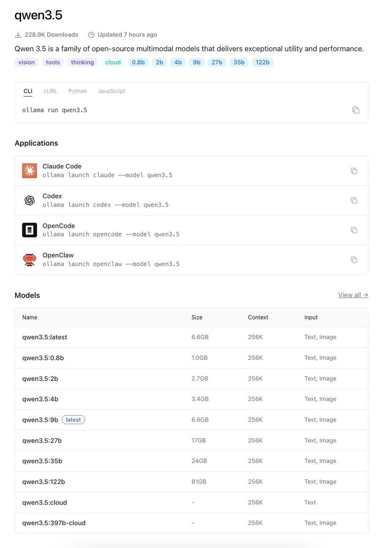Screen dimensions: 392x548
Task: Open the qwen3.5:9b model
Action: [x=40, y=420]
